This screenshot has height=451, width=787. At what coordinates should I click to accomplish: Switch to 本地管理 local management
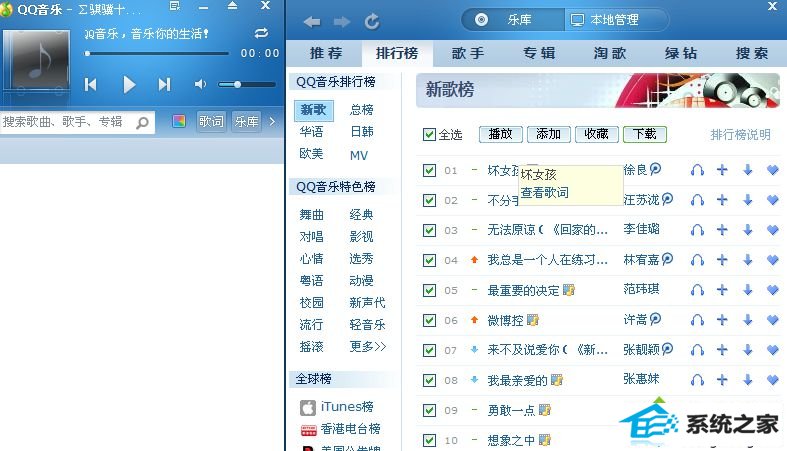616,20
